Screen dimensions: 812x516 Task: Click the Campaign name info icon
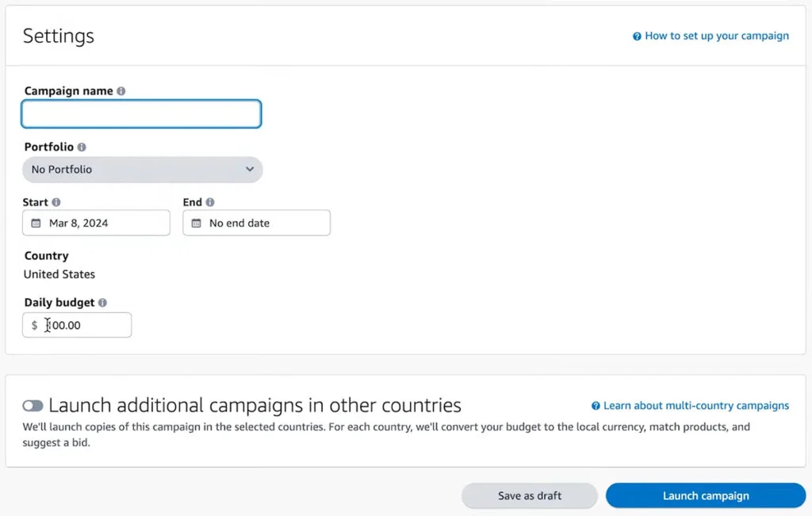click(x=121, y=90)
